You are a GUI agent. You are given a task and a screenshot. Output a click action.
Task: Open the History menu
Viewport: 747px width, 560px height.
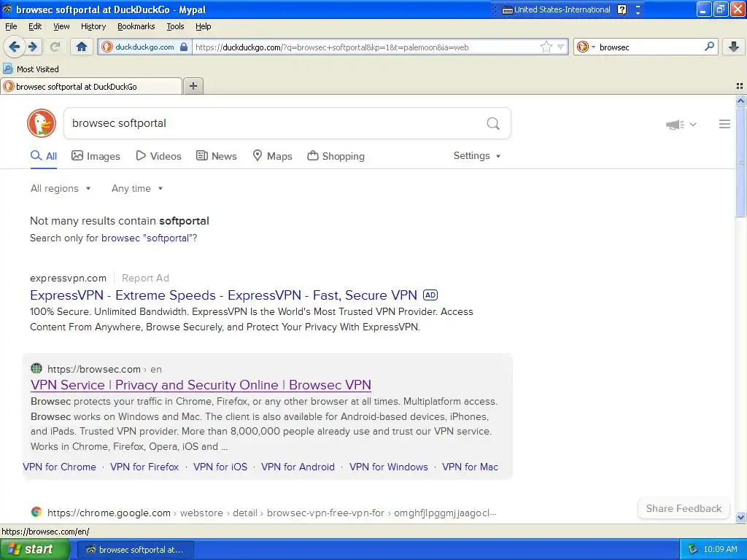(93, 26)
